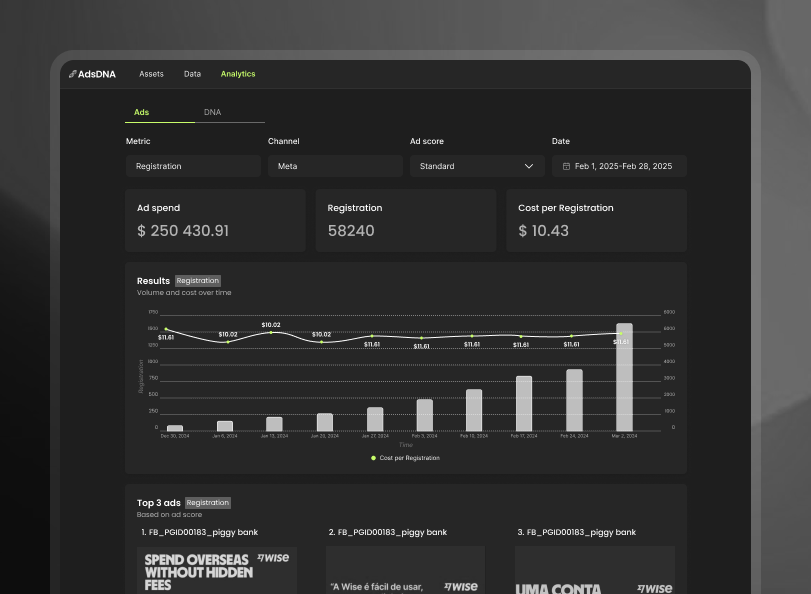This screenshot has width=811, height=594.
Task: Select the Jan 6, 2024 chart bar
Action: [x=225, y=426]
